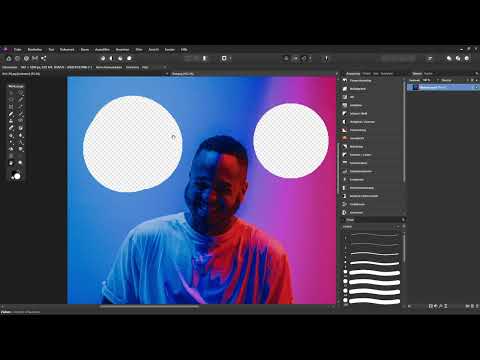Switch to the Liquify Persona icon
Image resolution: width=480 pixels, height=360 pixels.
tap(17, 58)
